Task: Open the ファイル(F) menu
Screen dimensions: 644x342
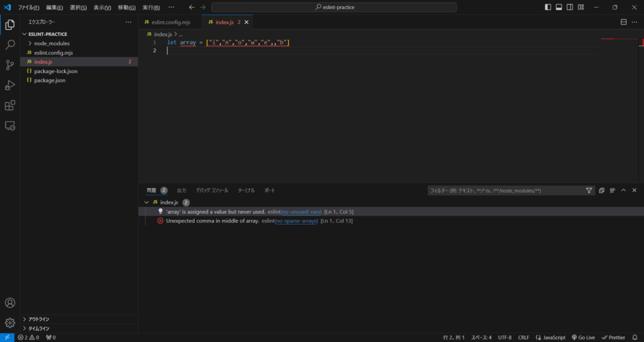Action: 28,8
